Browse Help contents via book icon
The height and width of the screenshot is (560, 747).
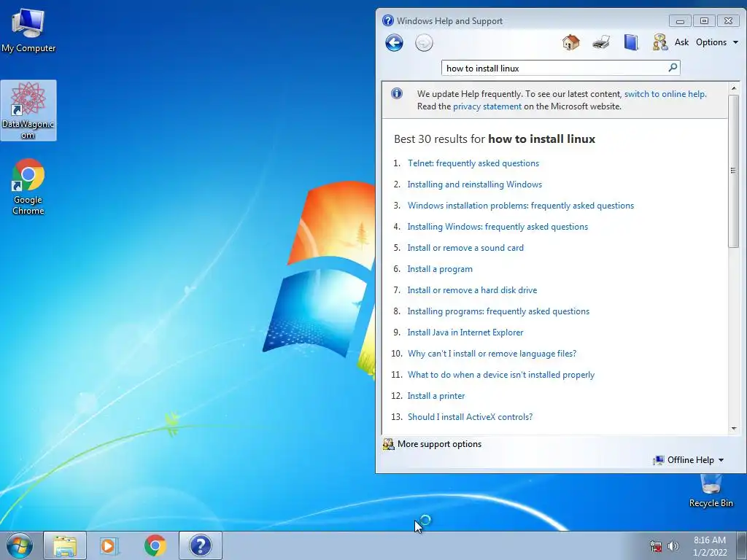[631, 42]
